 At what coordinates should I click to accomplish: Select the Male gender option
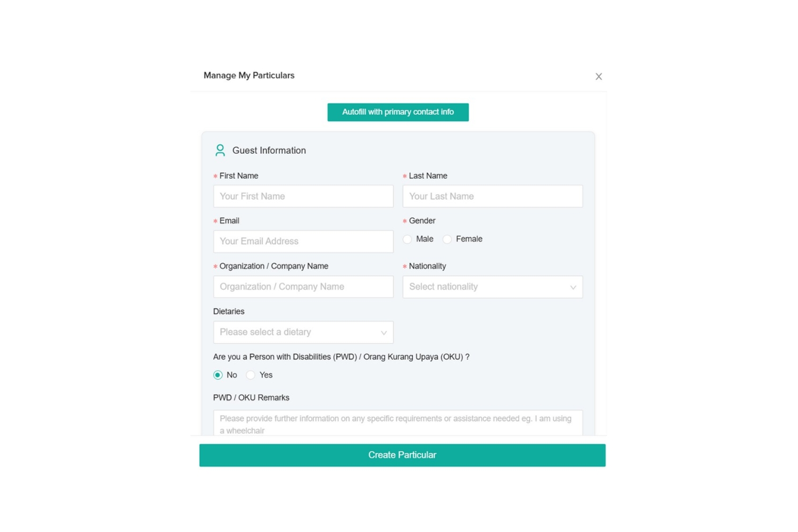click(x=408, y=239)
